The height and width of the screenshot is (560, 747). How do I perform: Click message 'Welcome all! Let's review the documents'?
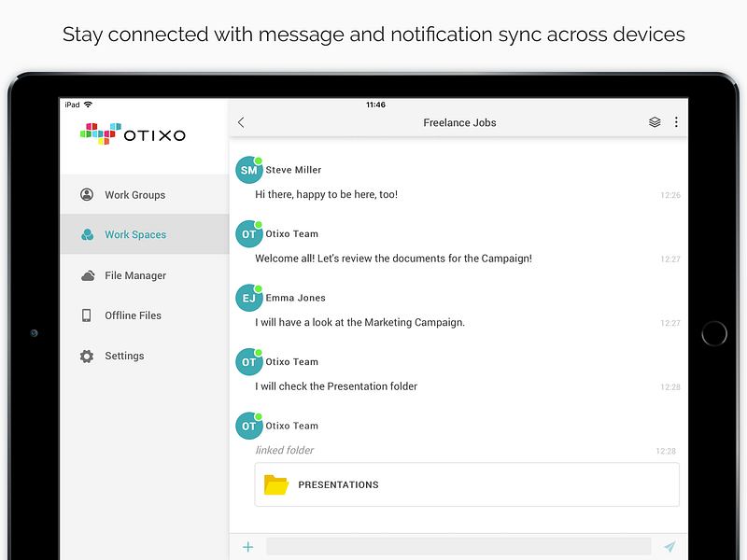coord(393,259)
